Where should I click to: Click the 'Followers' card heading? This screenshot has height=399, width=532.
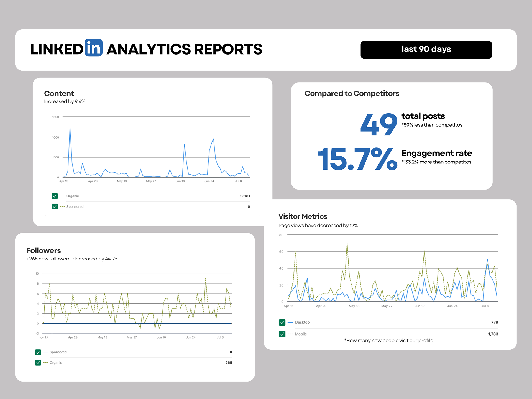click(x=44, y=250)
